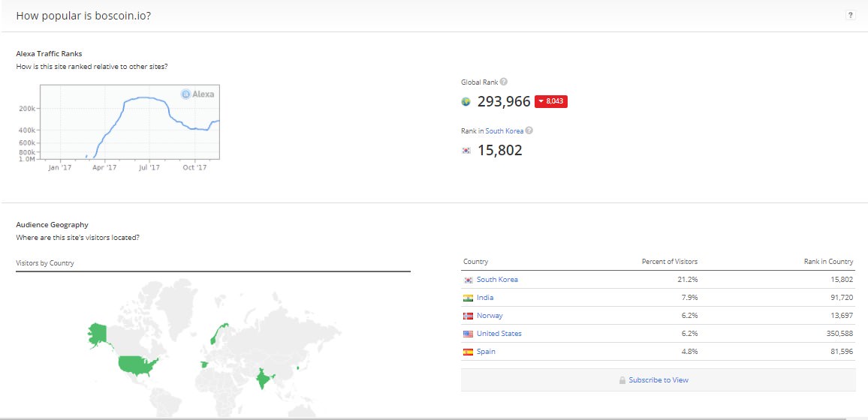The height and width of the screenshot is (420, 868).
Task: Click the Audience Geography heading
Action: [x=52, y=225]
